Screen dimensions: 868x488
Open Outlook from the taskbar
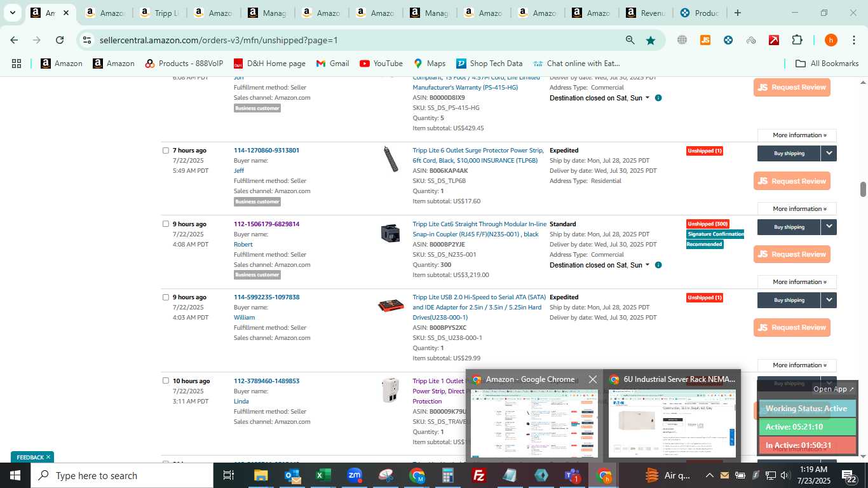292,475
